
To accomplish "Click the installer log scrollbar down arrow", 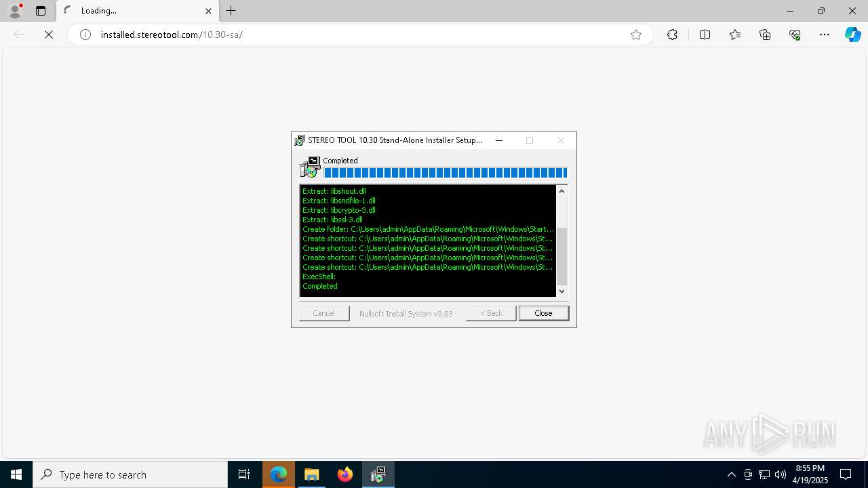I will point(561,291).
